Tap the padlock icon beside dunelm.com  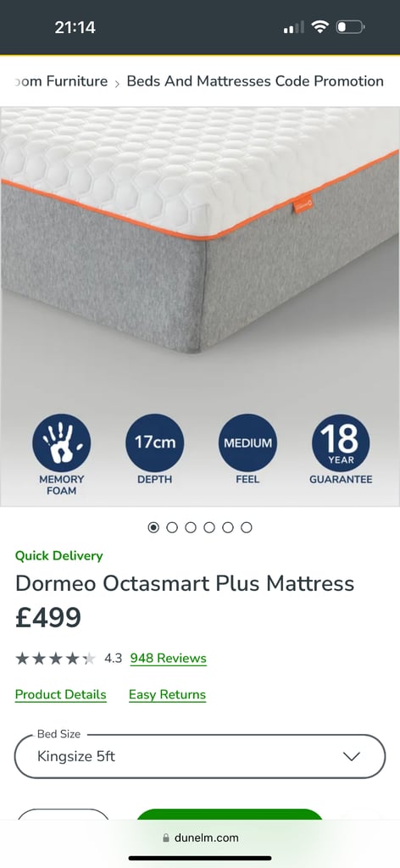pyautogui.click(x=165, y=838)
